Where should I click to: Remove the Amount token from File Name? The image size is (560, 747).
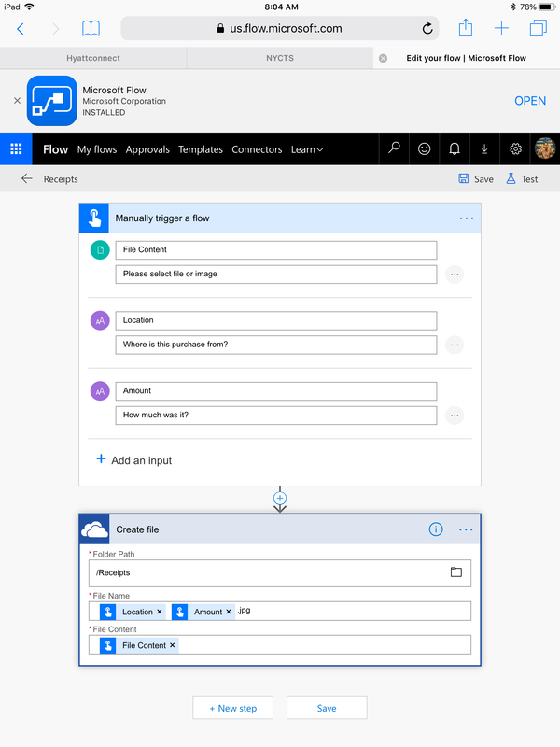pyautogui.click(x=229, y=612)
